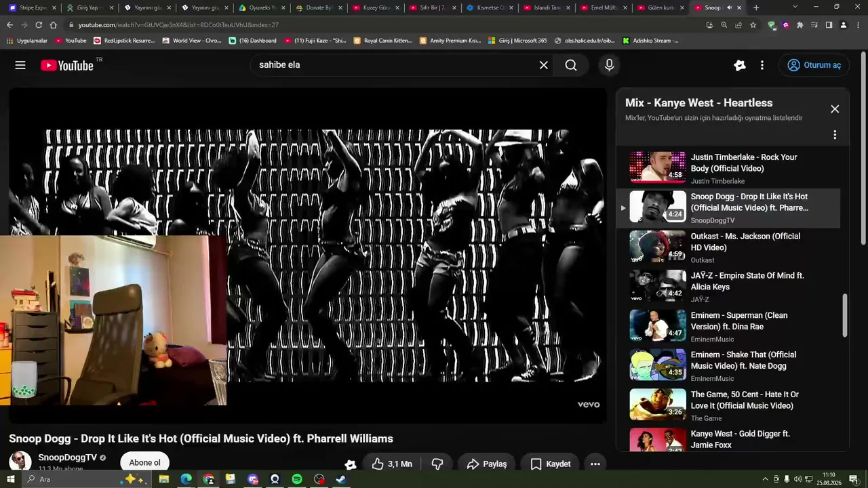Click the mix playlist scrollbar thumb
868x488 pixels.
point(845,315)
